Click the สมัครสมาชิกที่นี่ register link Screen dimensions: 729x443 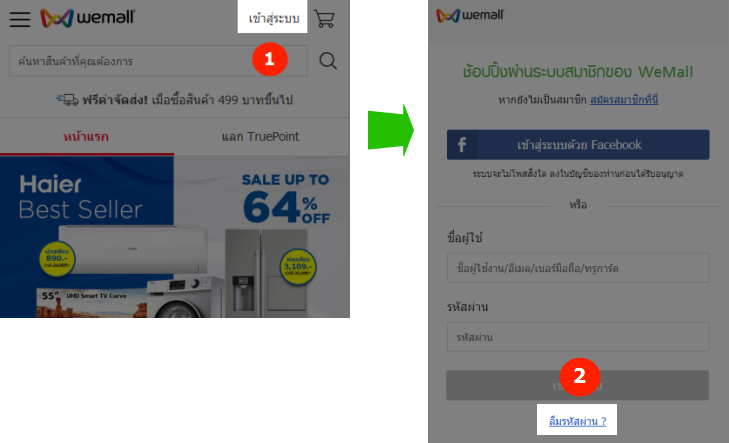point(624,99)
